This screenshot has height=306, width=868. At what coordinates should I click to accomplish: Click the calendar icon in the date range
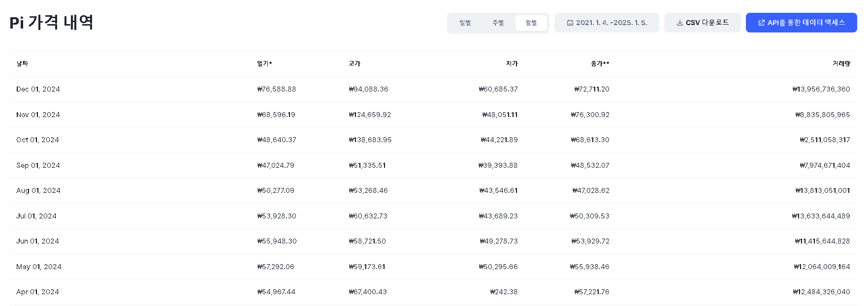[x=570, y=23]
